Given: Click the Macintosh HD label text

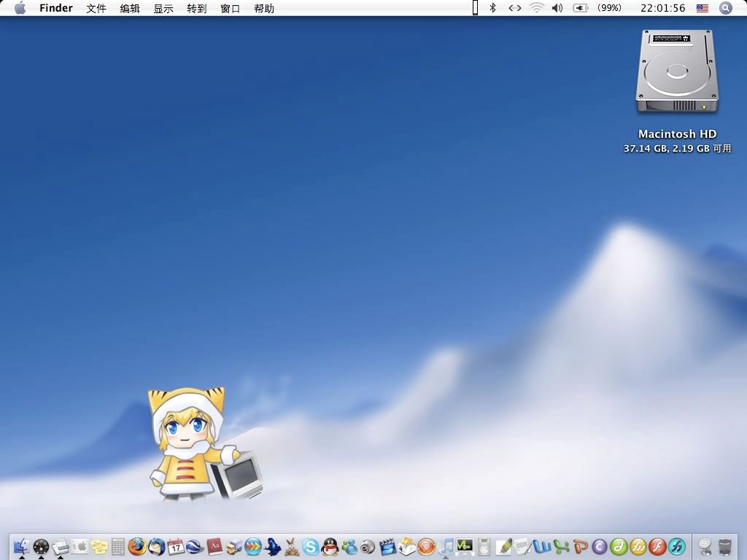Looking at the screenshot, I should (677, 134).
